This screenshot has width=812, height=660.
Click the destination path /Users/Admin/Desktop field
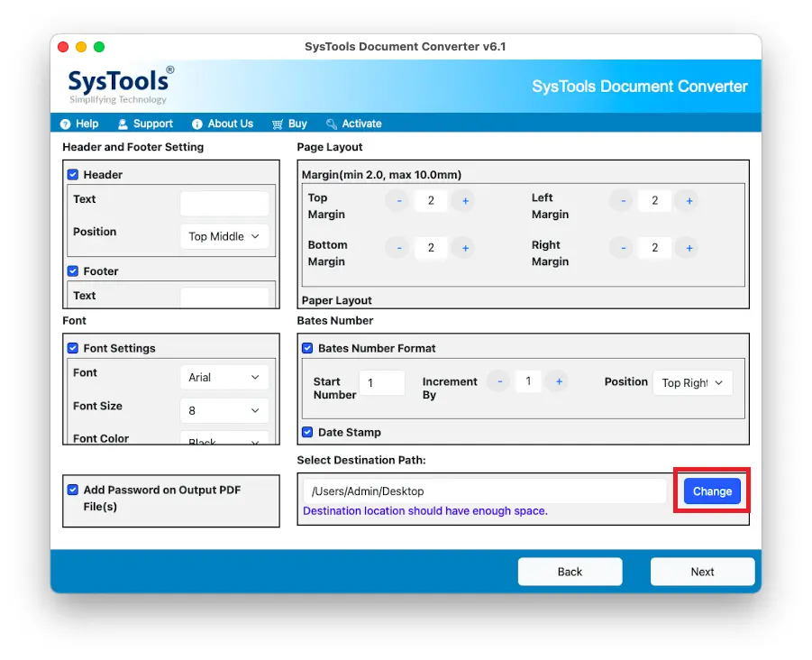pyautogui.click(x=485, y=491)
